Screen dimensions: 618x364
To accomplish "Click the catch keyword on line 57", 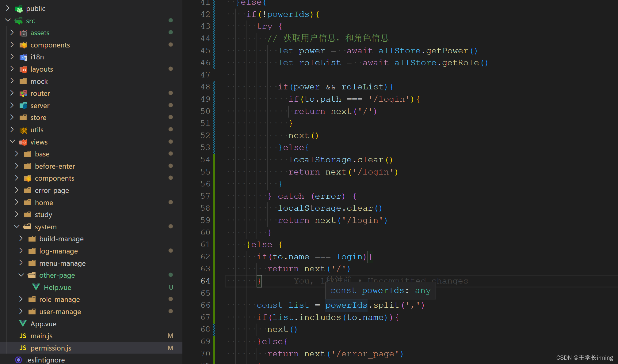I will (291, 196).
